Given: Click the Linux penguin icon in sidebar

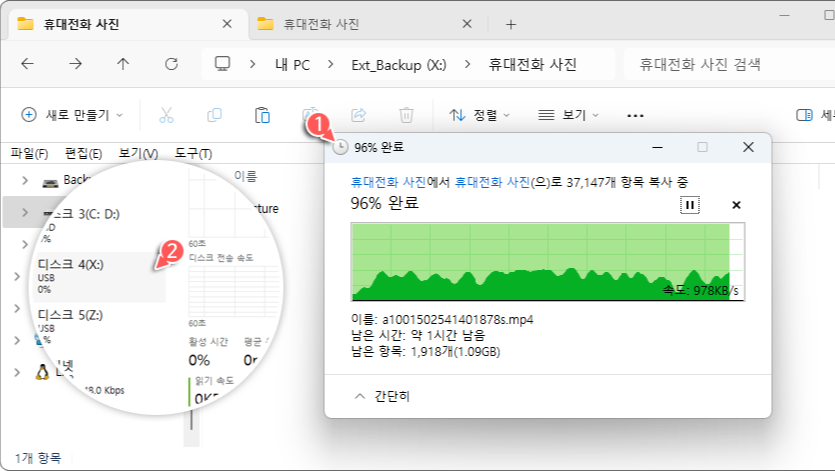Looking at the screenshot, I should [x=42, y=371].
